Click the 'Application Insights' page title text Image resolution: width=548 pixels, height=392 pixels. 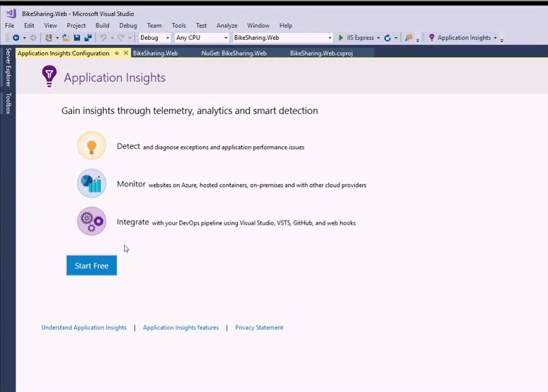[115, 77]
